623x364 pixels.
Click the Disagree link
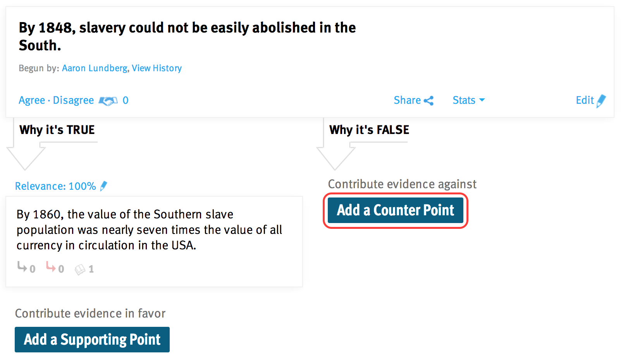click(73, 100)
